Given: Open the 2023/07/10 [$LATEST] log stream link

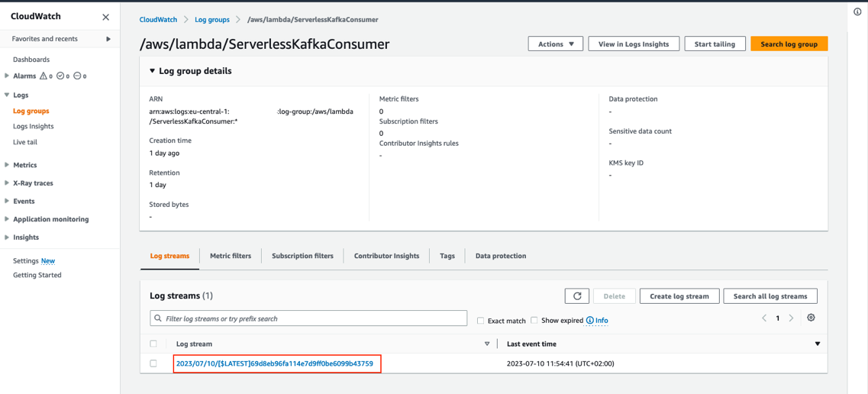Looking at the screenshot, I should [x=275, y=363].
